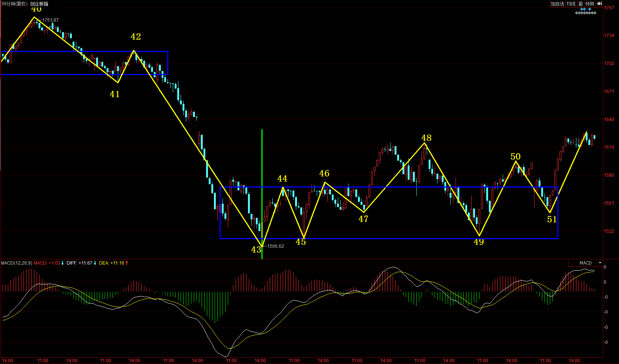Click the jump-to-latest arrow icon
Image resolution: width=619 pixels, height=364 pixels.
tap(599, 4)
